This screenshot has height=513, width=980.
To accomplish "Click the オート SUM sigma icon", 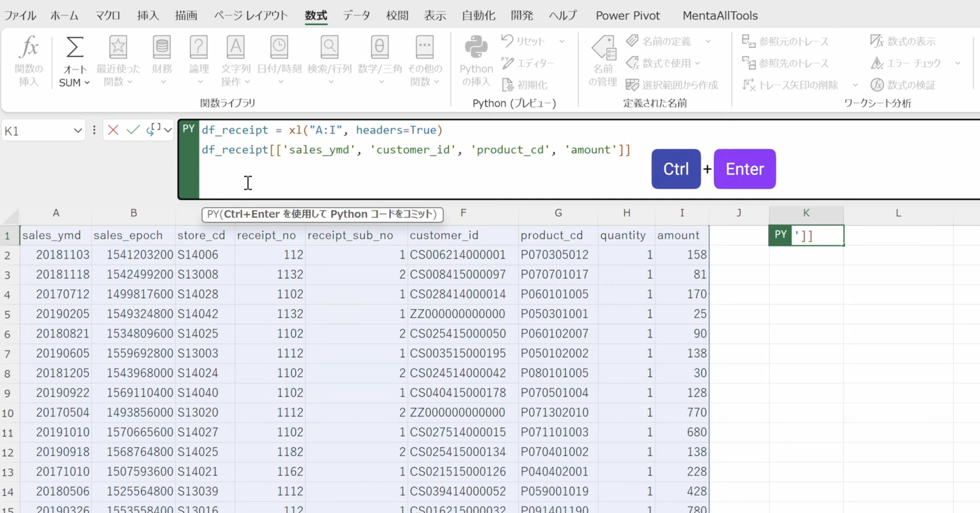I will click(x=75, y=47).
